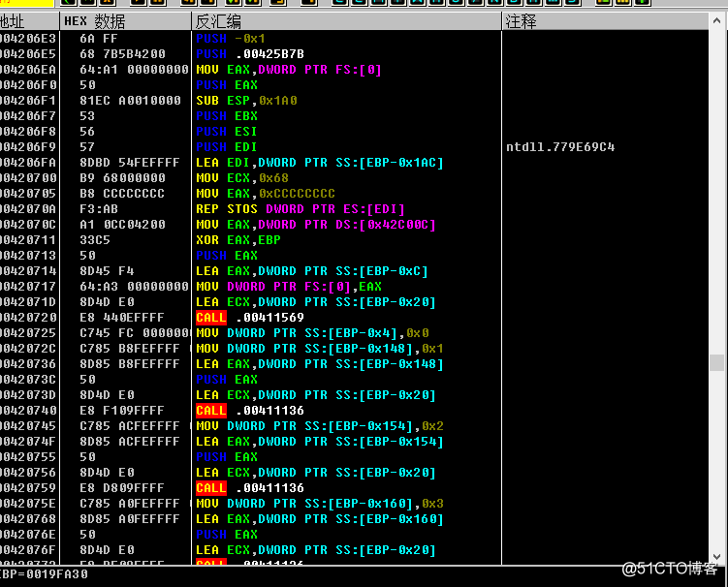Click hex bytes F3:AB

click(x=99, y=209)
